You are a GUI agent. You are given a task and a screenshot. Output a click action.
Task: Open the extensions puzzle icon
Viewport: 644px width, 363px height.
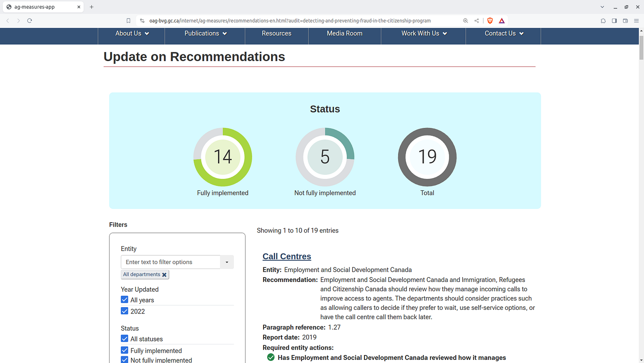603,21
